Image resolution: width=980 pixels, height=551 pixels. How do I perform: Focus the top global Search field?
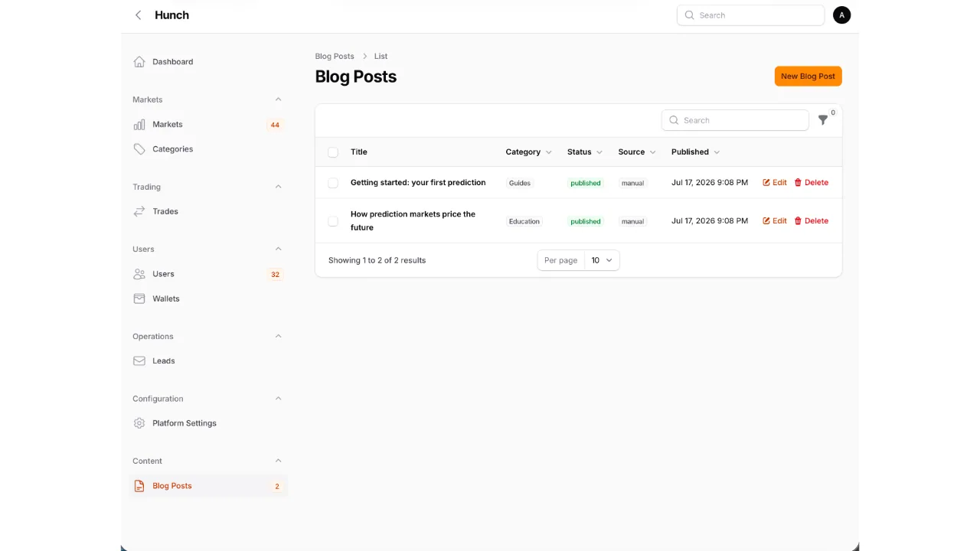(750, 15)
